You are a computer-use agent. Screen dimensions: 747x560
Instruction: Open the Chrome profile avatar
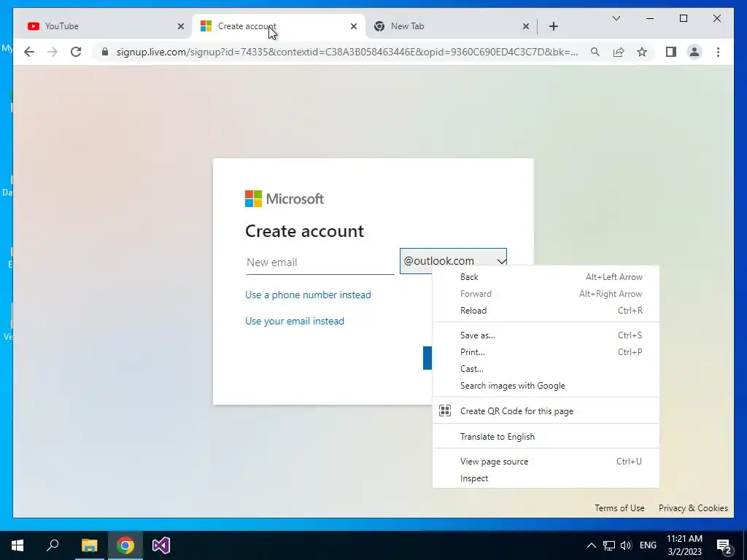(694, 52)
